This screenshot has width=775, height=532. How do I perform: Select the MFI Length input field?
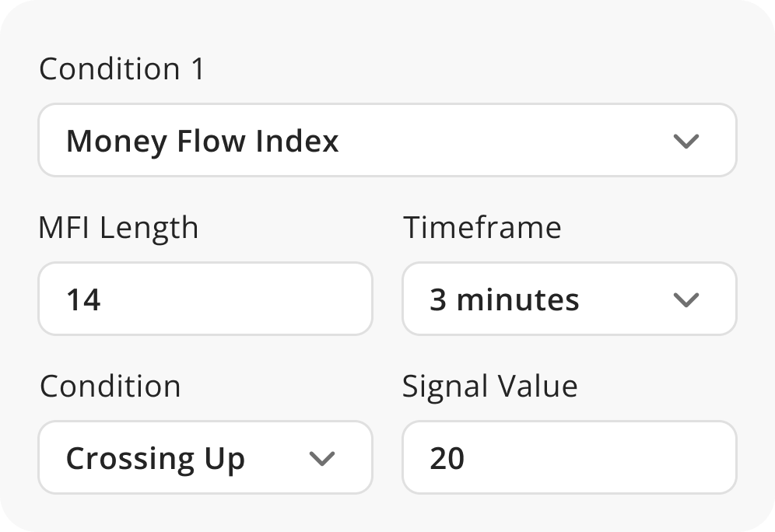click(x=205, y=299)
